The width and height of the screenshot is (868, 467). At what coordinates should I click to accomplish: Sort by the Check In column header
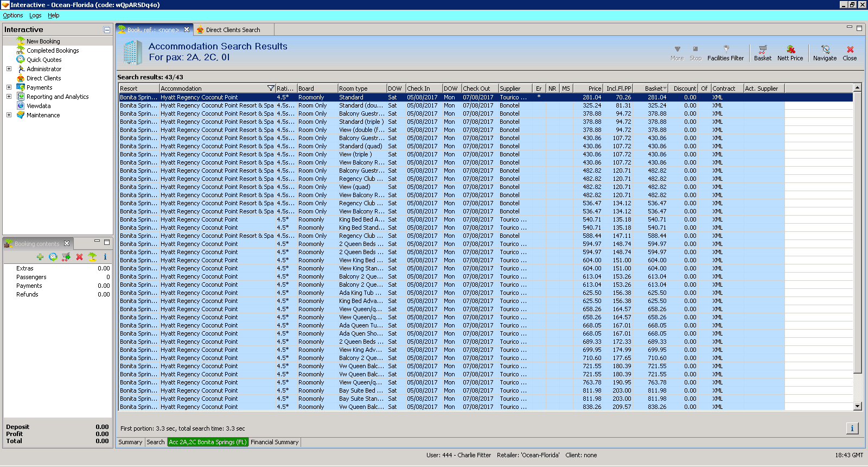(424, 89)
